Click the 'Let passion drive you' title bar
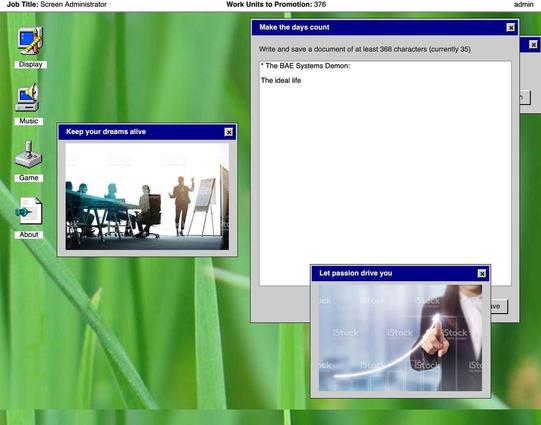This screenshot has width=541, height=425. coord(400,274)
